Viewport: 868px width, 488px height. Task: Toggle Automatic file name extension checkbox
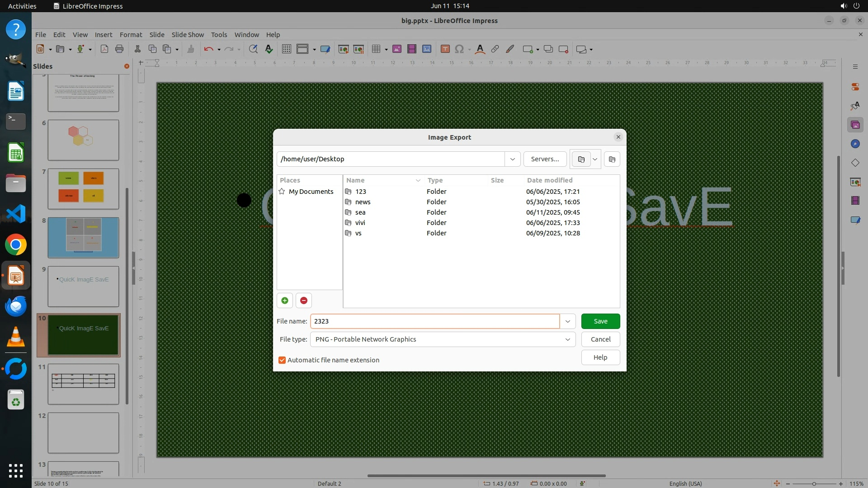pyautogui.click(x=282, y=360)
